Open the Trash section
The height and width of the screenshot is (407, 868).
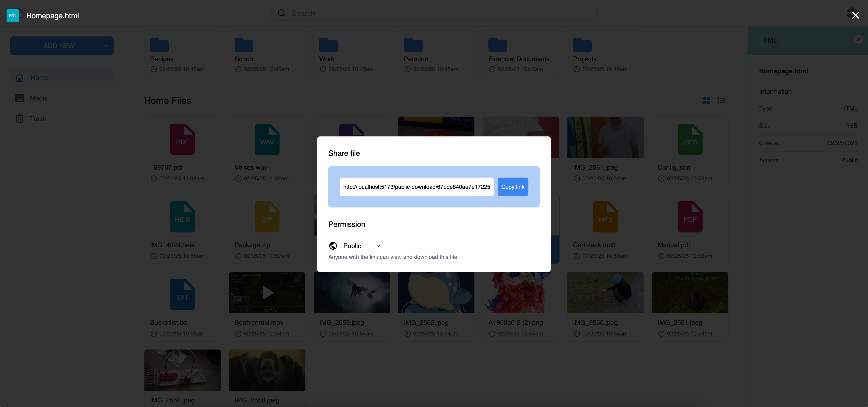tap(62, 119)
